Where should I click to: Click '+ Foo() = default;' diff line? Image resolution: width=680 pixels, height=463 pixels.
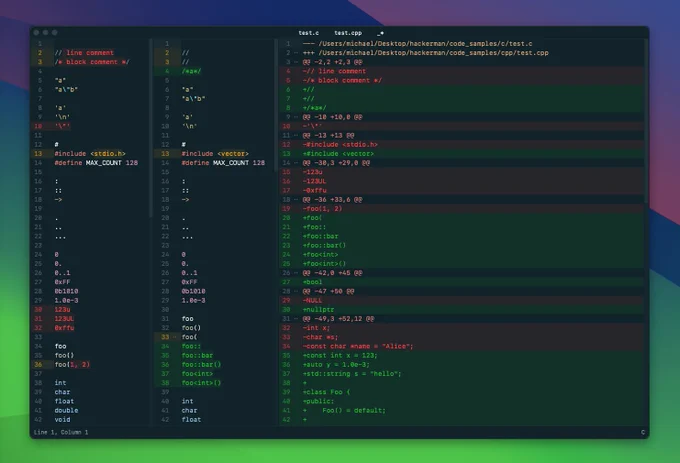tap(344, 411)
